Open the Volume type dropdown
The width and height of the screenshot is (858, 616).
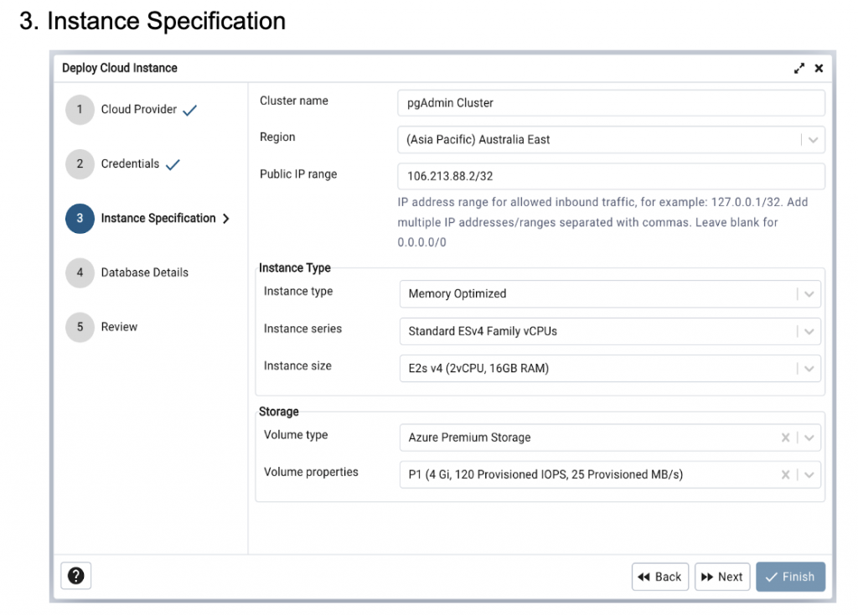point(809,437)
